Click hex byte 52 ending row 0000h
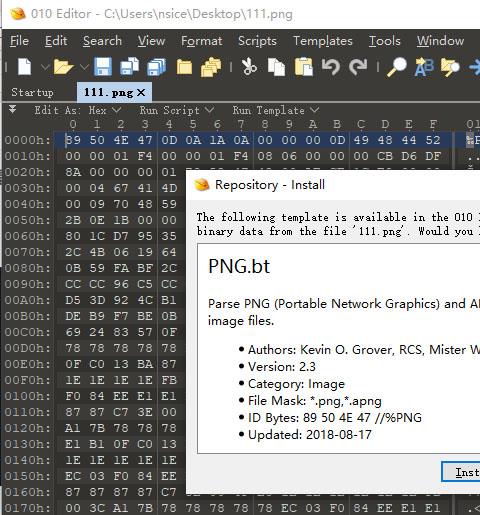 433,140
